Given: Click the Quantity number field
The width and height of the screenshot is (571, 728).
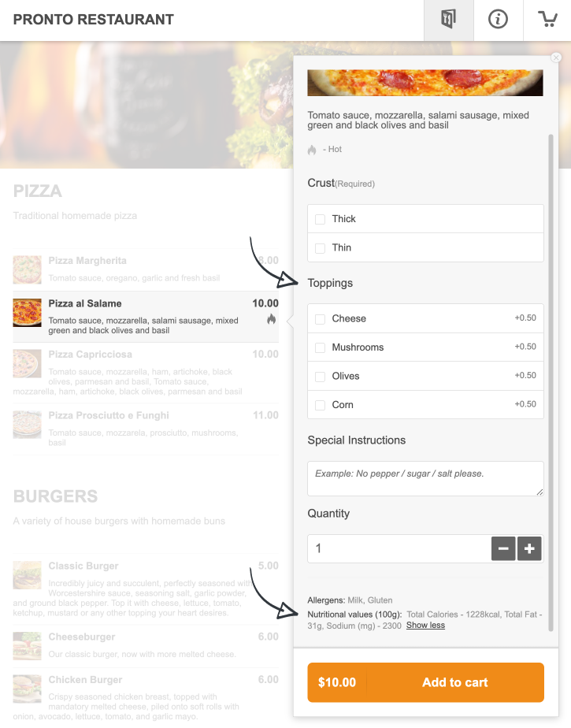Looking at the screenshot, I should click(x=399, y=549).
